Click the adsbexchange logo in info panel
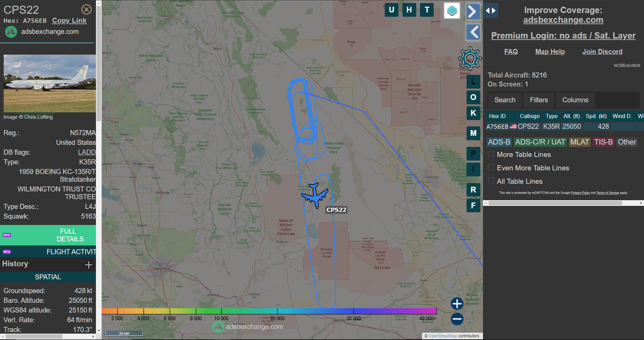The image size is (644, 340). [x=11, y=32]
